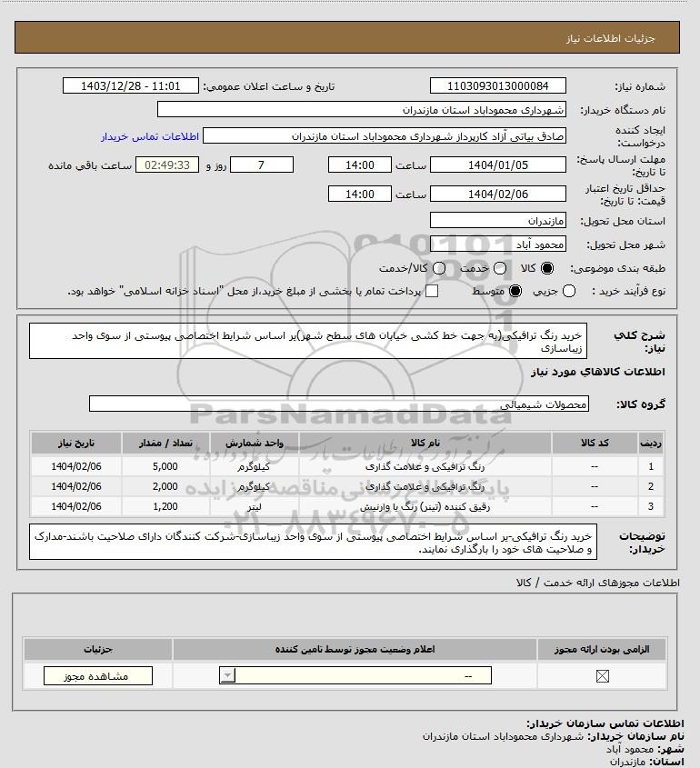700x768 pixels.
Task: Click the واحد شمارش column header
Action: click(x=255, y=443)
